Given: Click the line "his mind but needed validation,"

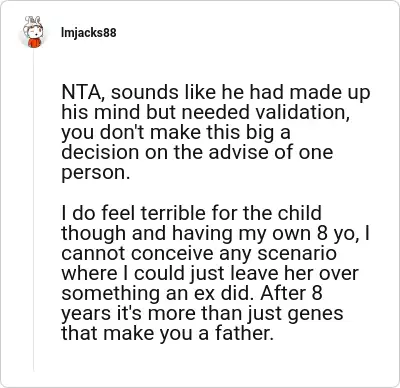Looking at the screenshot, I should click(x=205, y=112).
